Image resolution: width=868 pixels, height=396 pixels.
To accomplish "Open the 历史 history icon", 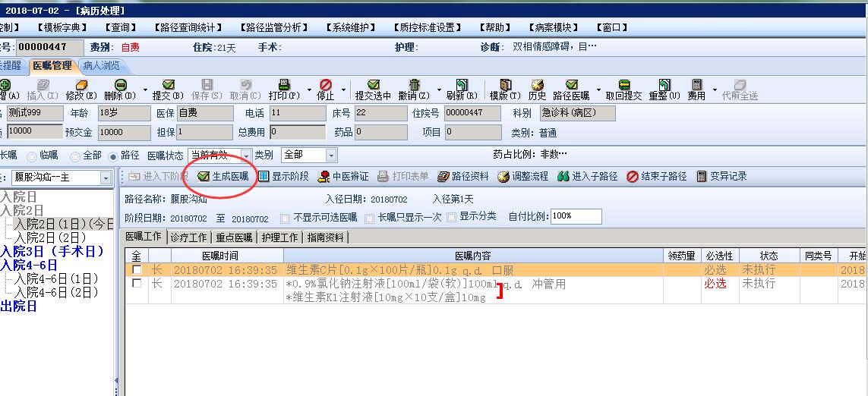I will click(x=537, y=85).
